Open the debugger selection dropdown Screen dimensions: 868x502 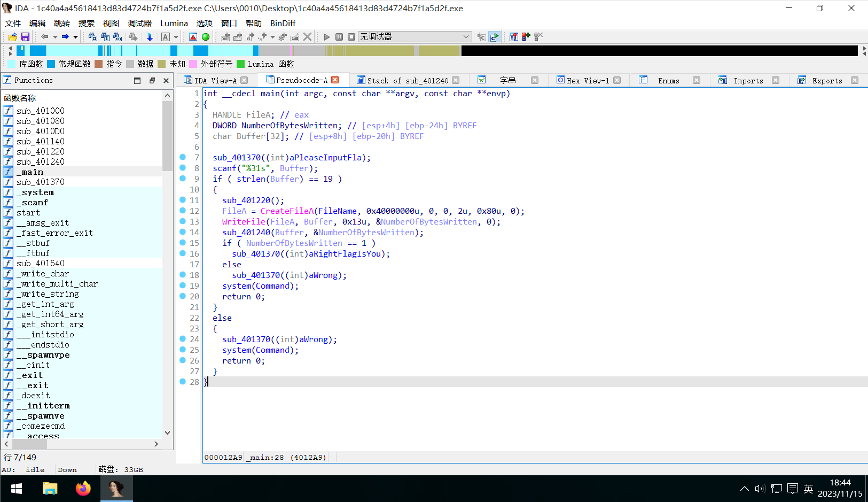pyautogui.click(x=415, y=37)
